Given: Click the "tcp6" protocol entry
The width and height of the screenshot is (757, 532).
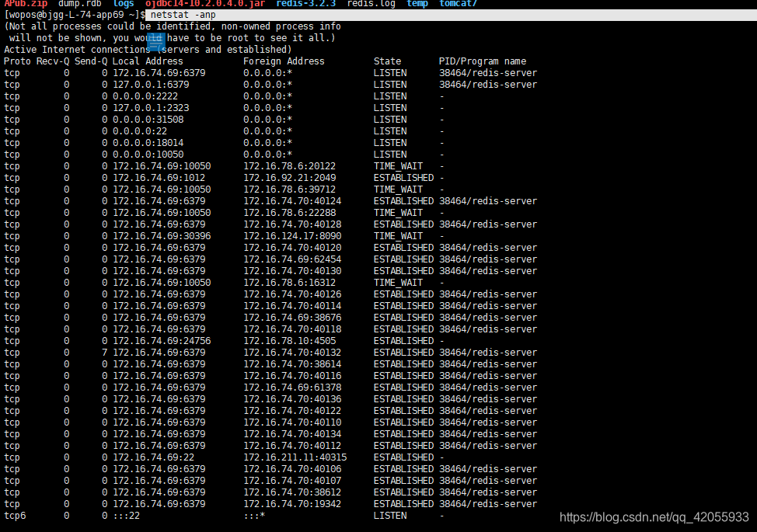Looking at the screenshot, I should pyautogui.click(x=15, y=516).
